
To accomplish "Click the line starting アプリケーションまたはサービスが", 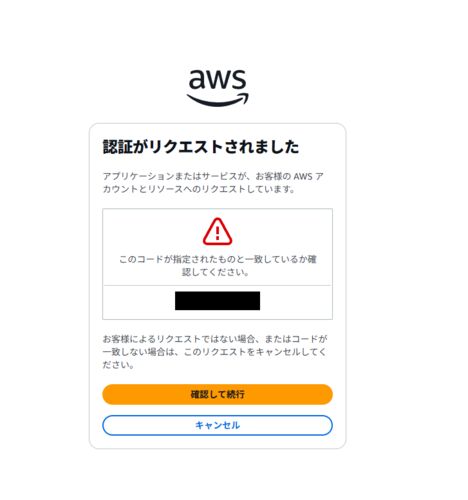I will [213, 176].
